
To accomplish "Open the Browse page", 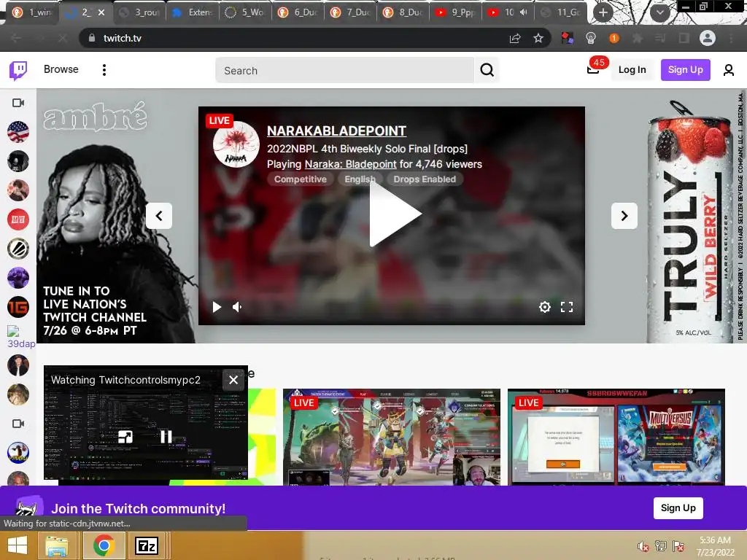I will [x=61, y=69].
